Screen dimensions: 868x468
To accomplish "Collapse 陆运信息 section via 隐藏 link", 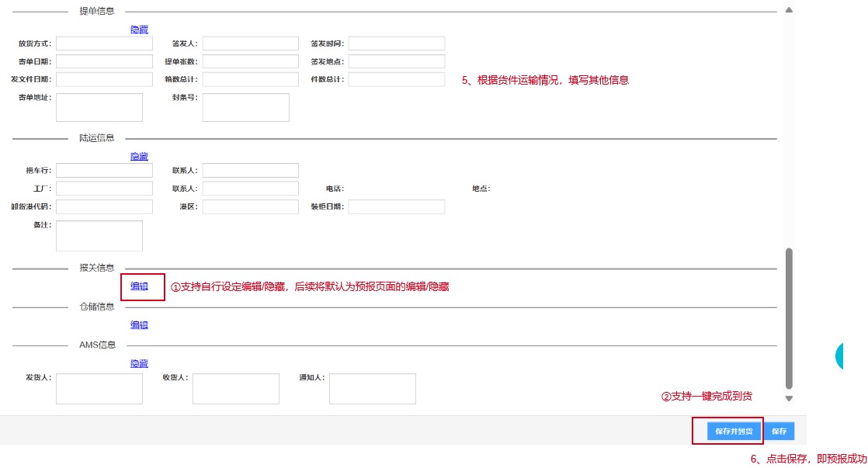I will 139,157.
